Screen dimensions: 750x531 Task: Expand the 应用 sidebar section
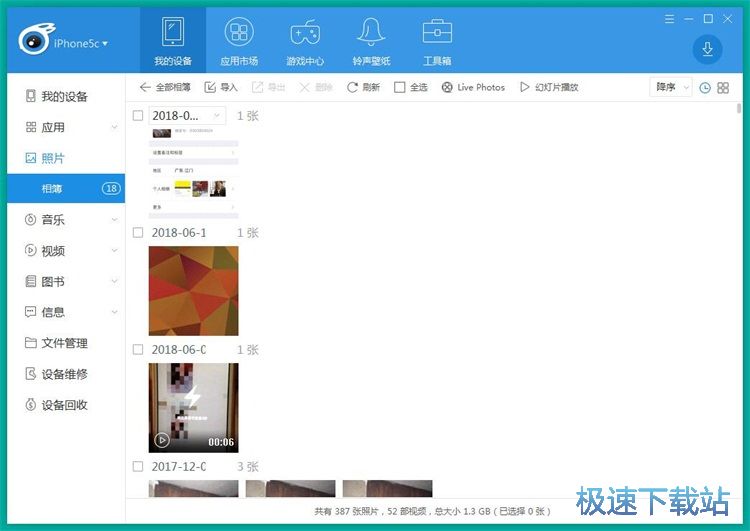tap(114, 128)
